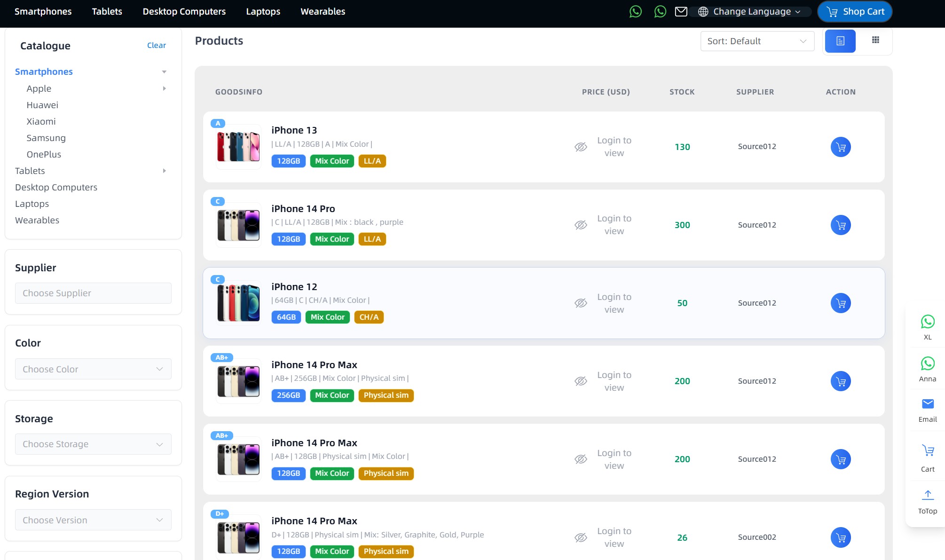Click the STOCK column header
The width and height of the screenshot is (945, 560).
tap(682, 92)
